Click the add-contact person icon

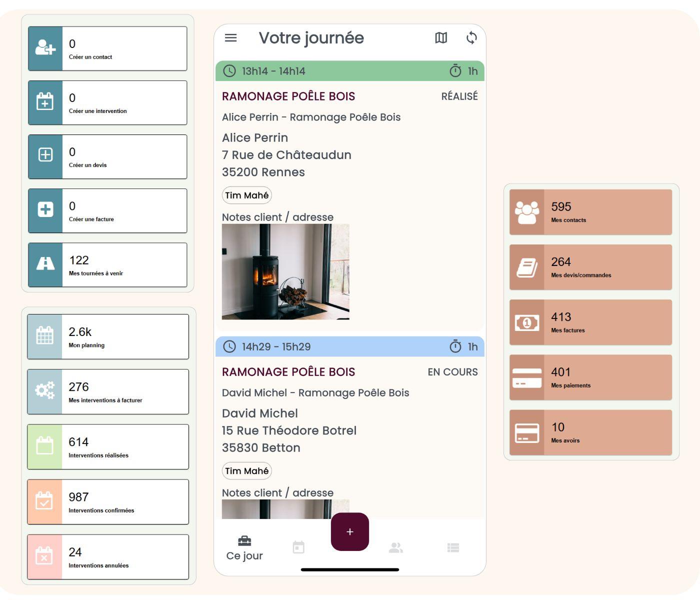click(x=45, y=48)
